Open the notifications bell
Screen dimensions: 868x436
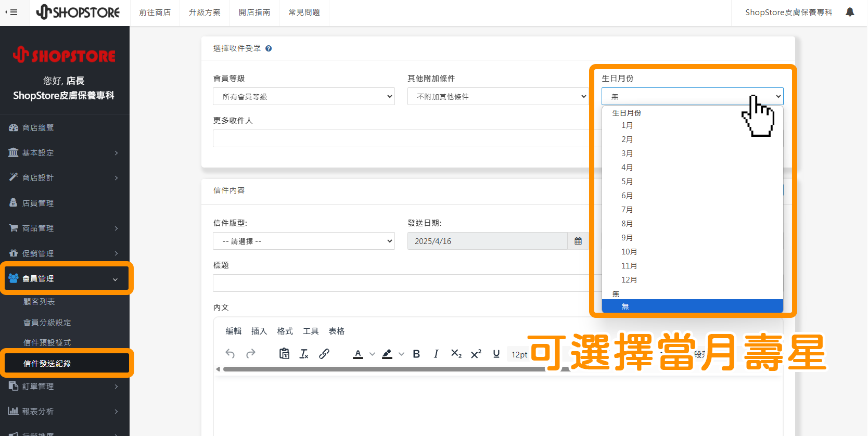pyautogui.click(x=850, y=12)
